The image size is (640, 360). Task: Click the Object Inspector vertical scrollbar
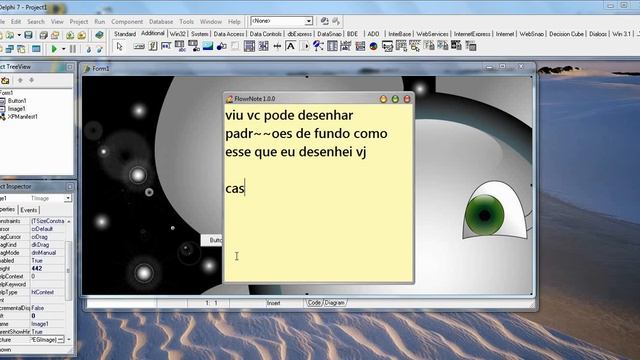(x=69, y=280)
